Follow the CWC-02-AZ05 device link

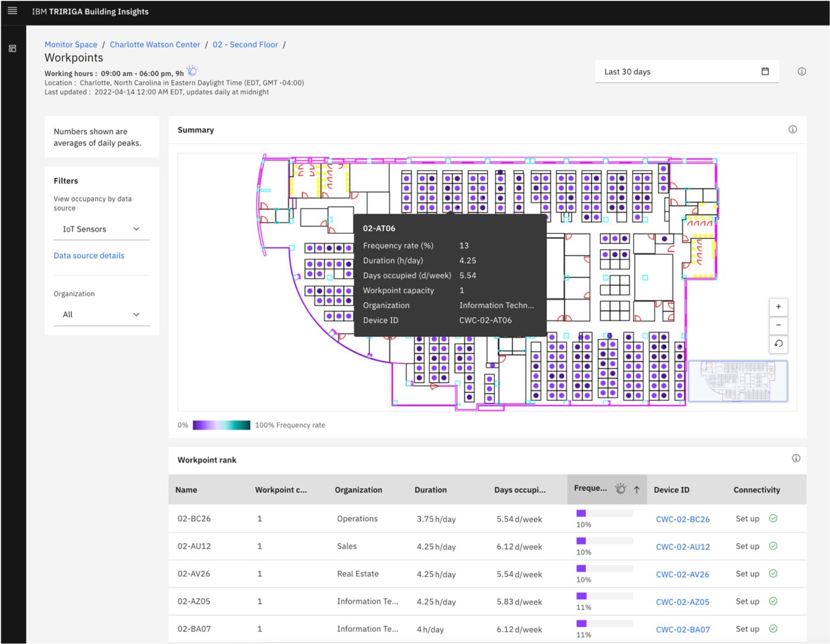point(682,601)
